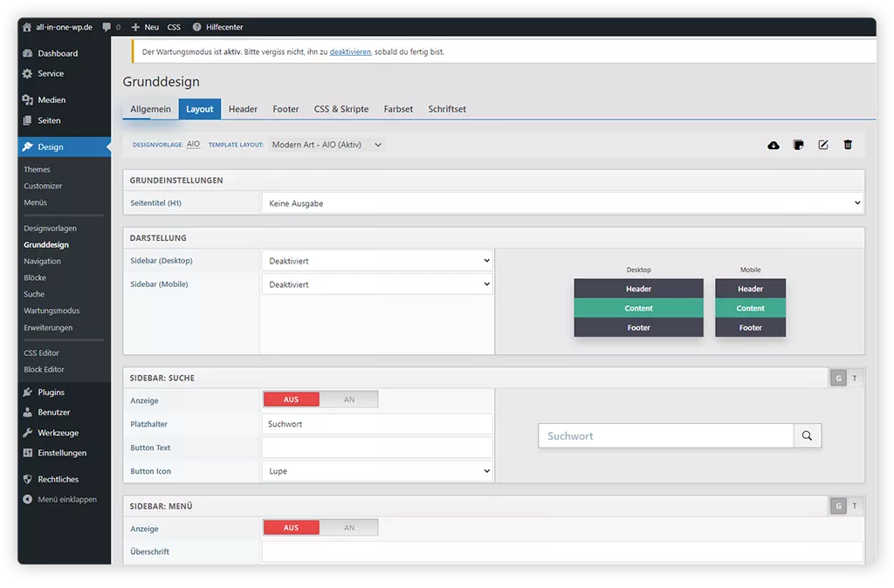Click the Hilfecenter question mark icon
The height and width of the screenshot is (588, 894).
point(196,27)
